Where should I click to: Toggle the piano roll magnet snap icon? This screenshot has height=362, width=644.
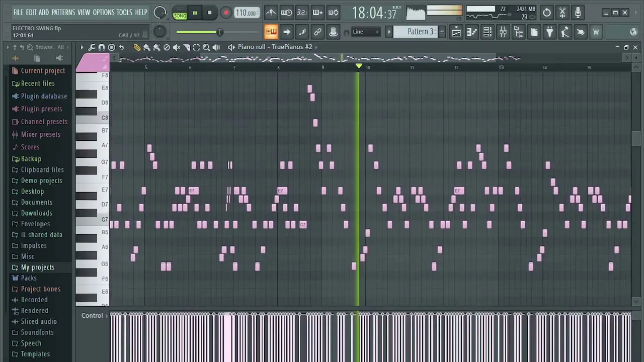102,47
